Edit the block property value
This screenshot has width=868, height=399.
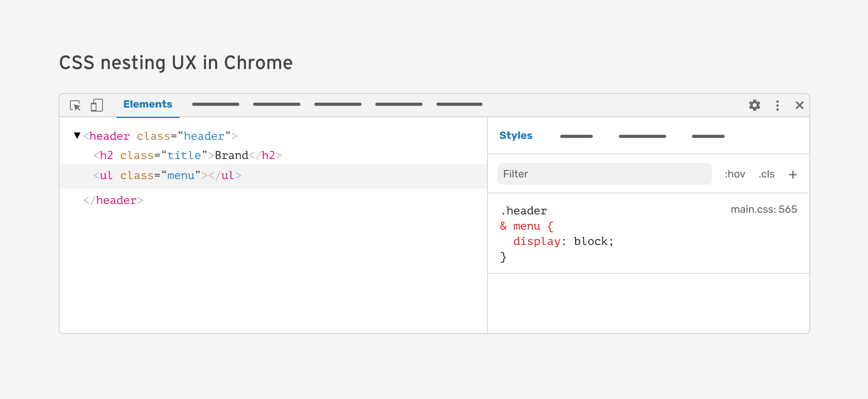pos(590,241)
